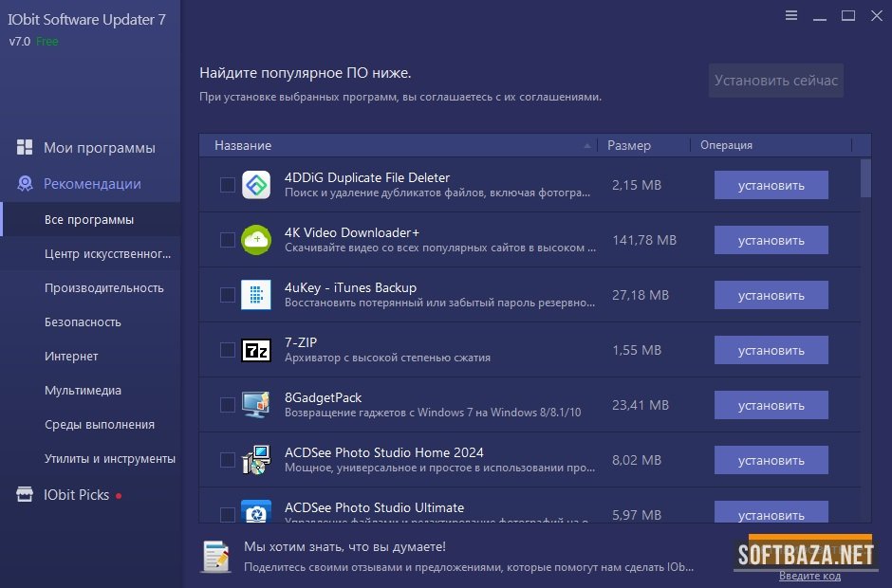The height and width of the screenshot is (588, 892).
Task: Click the feedback notepad icon at bottom
Action: click(216, 556)
